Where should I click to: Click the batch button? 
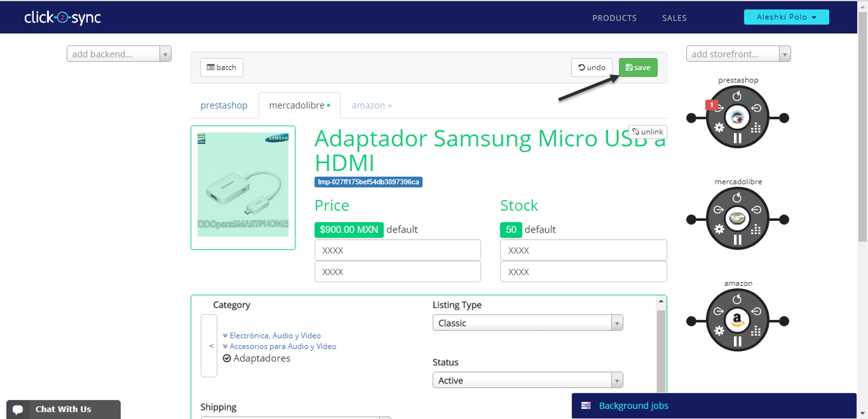point(222,68)
